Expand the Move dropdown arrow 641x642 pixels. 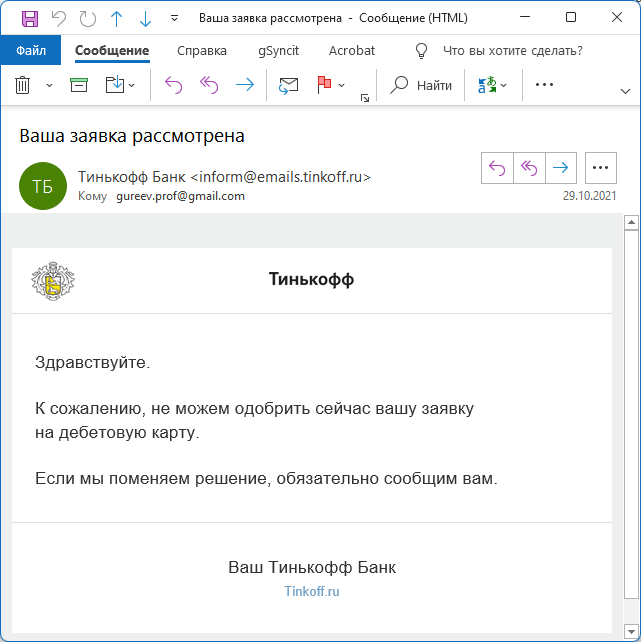pyautogui.click(x=131, y=86)
